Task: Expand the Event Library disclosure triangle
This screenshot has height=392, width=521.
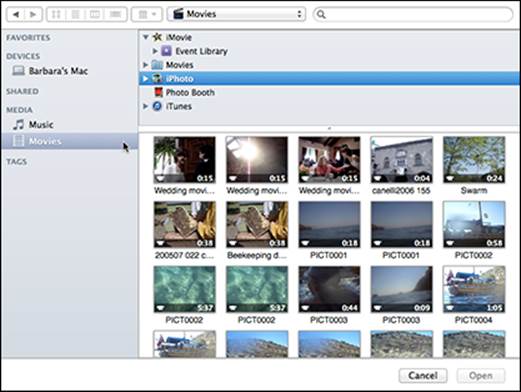Action: click(x=155, y=51)
